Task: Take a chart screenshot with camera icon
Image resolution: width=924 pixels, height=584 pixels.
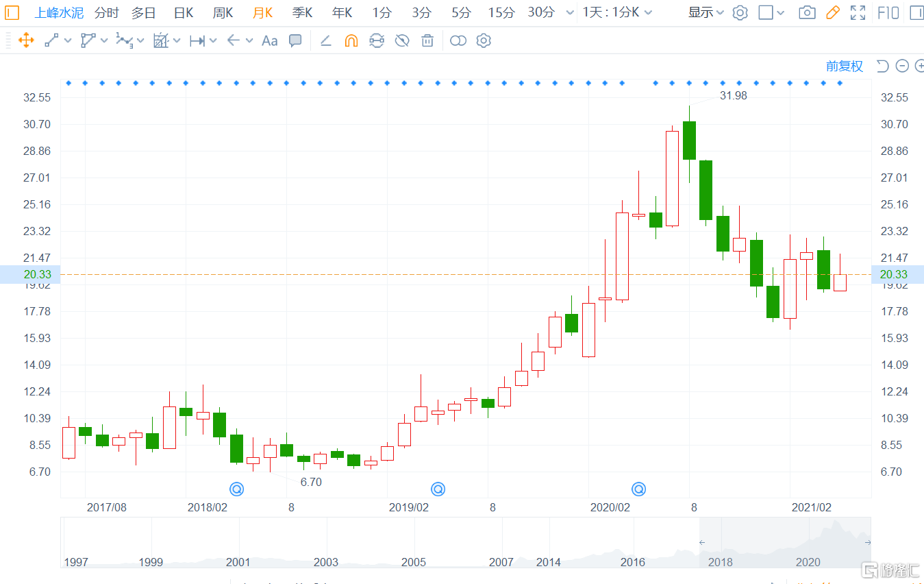Action: point(808,12)
